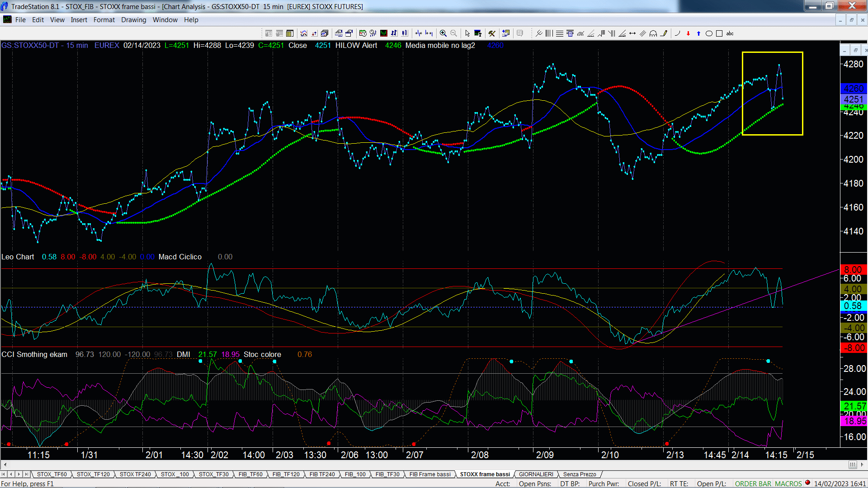Click the CCI Smothing ekam indicator label
Screen dimensions: 868x488
[34, 354]
